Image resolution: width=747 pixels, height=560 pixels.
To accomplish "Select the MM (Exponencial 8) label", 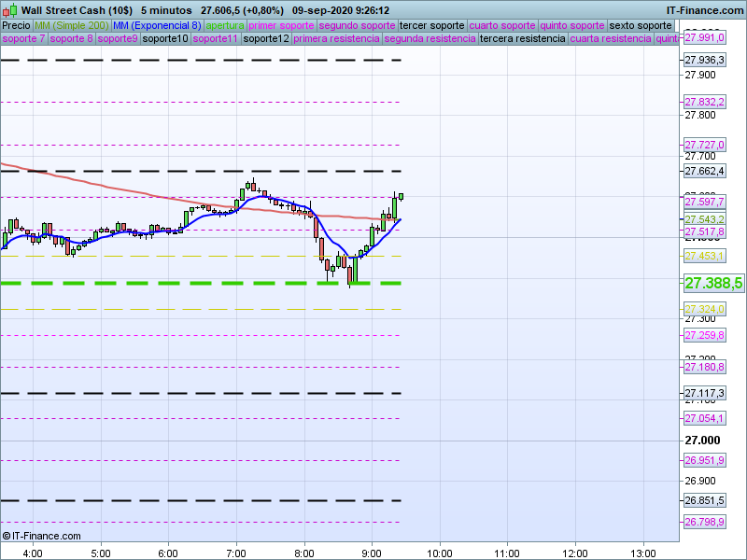I will (x=157, y=26).
